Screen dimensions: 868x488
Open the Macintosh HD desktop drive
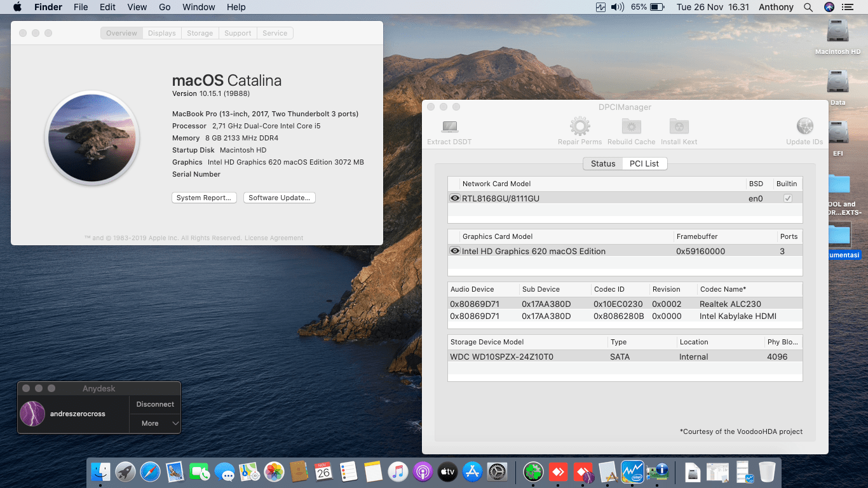point(837,32)
